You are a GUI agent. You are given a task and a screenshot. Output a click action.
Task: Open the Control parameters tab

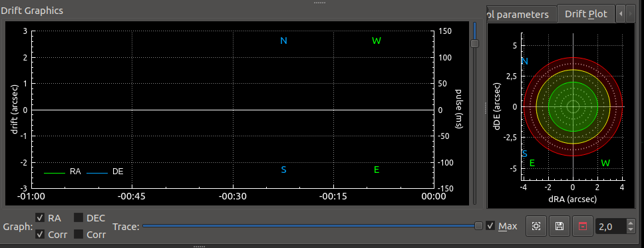coord(521,15)
